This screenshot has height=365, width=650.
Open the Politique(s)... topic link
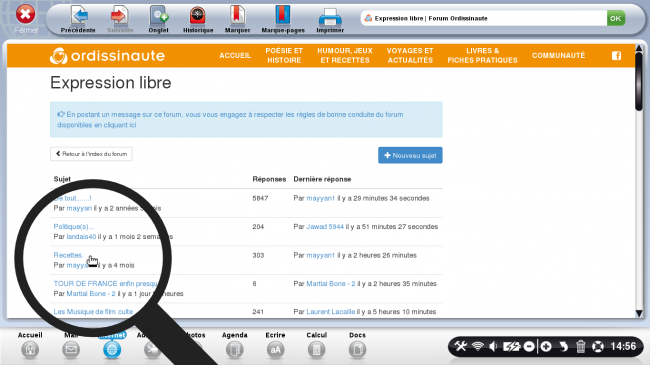click(74, 226)
